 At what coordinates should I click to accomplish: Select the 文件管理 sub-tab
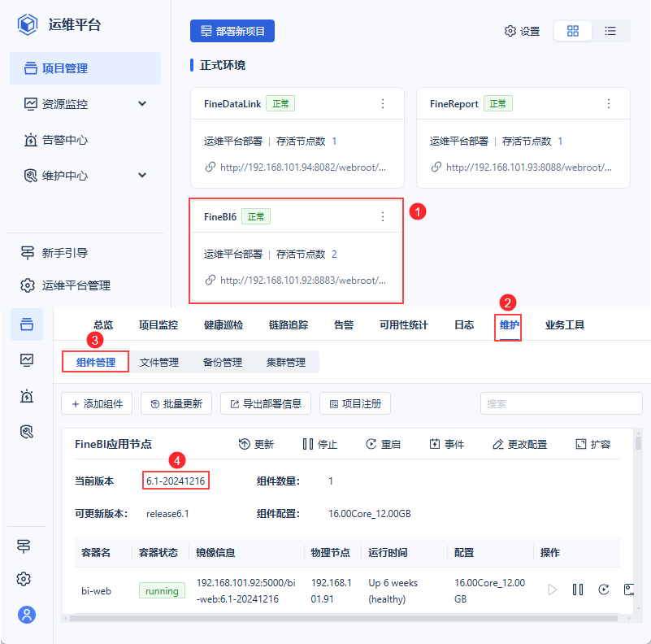159,362
